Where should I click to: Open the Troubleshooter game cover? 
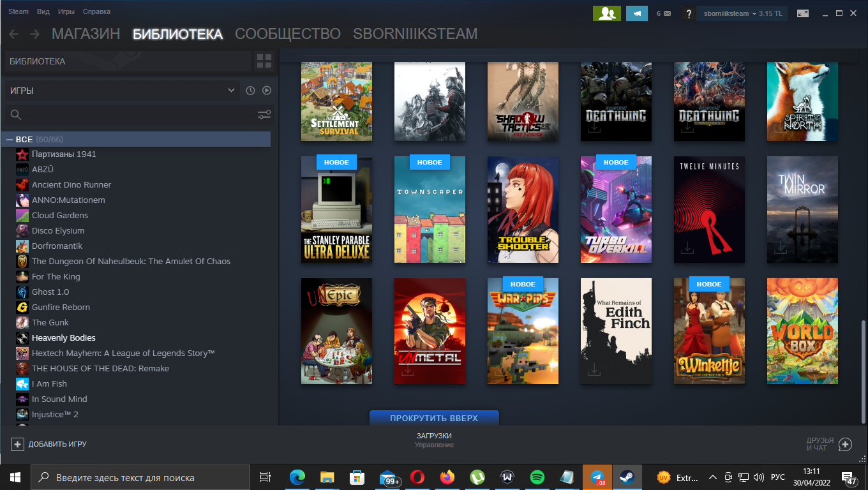click(523, 209)
